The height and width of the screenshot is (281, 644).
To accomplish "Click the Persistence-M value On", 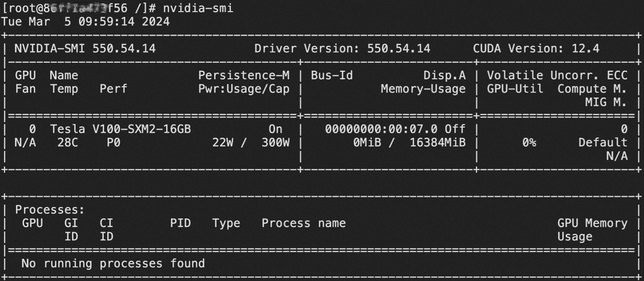I will [x=276, y=129].
